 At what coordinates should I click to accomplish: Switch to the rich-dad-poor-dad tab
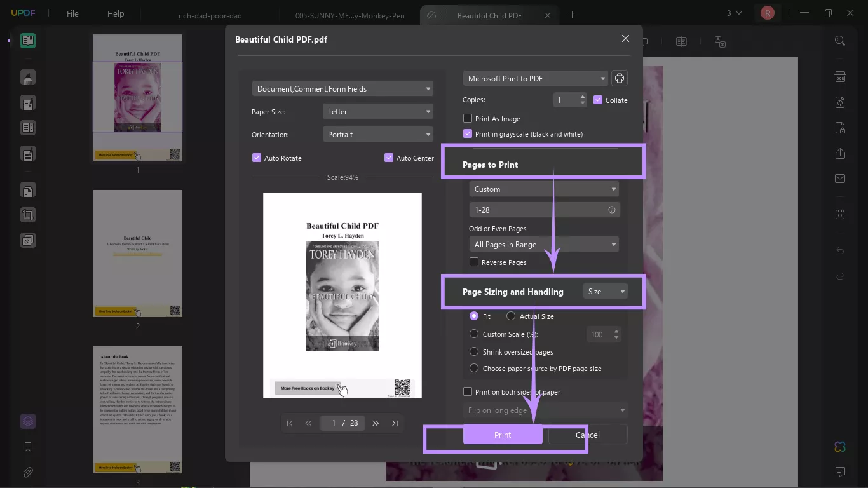click(210, 15)
